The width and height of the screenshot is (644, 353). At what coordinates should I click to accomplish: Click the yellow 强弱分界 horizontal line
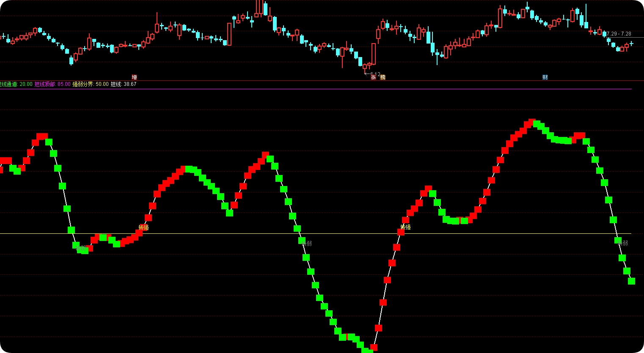click(315, 233)
